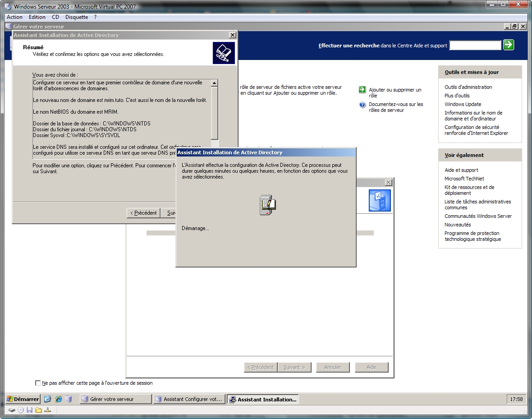Open 'Programme de protection technologique stratégique' link
Image resolution: width=532 pixels, height=419 pixels.
pyautogui.click(x=472, y=236)
